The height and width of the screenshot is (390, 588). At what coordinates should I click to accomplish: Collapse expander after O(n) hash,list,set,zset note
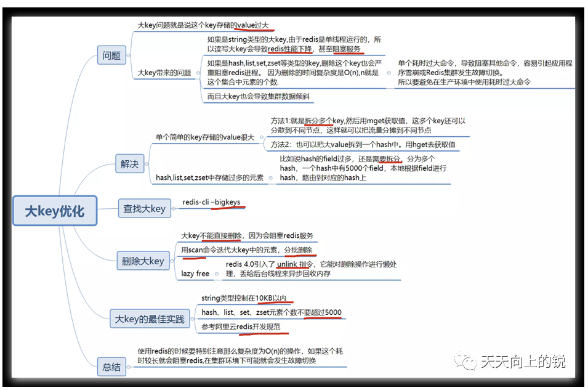[389, 73]
